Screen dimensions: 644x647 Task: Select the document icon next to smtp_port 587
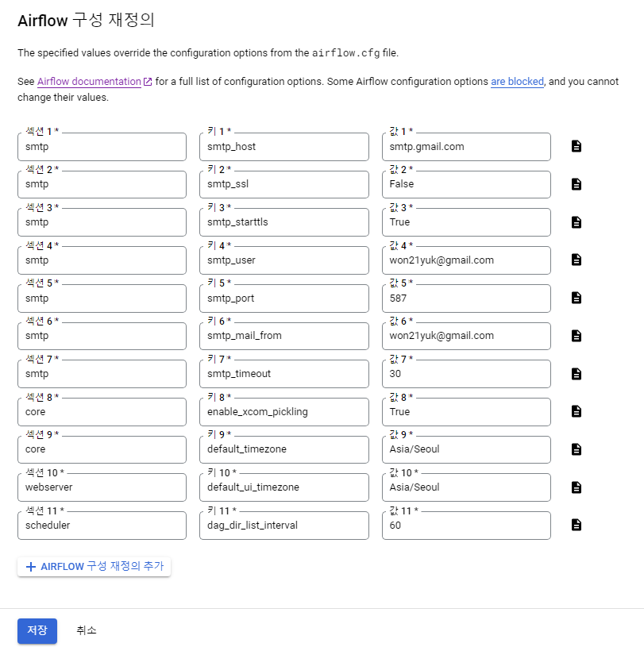pos(576,297)
